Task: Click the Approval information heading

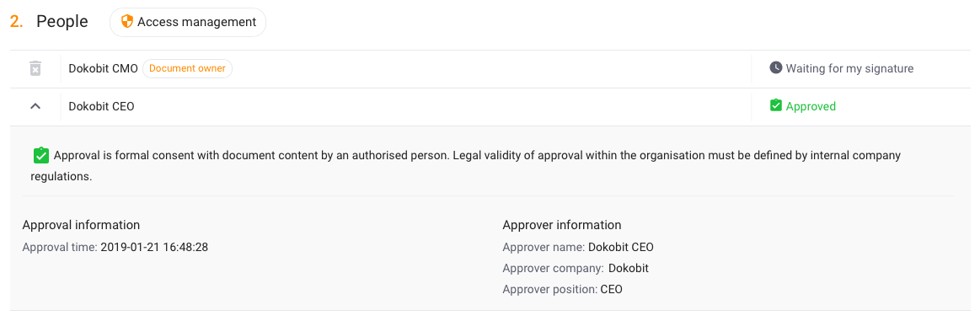Action: tap(81, 225)
